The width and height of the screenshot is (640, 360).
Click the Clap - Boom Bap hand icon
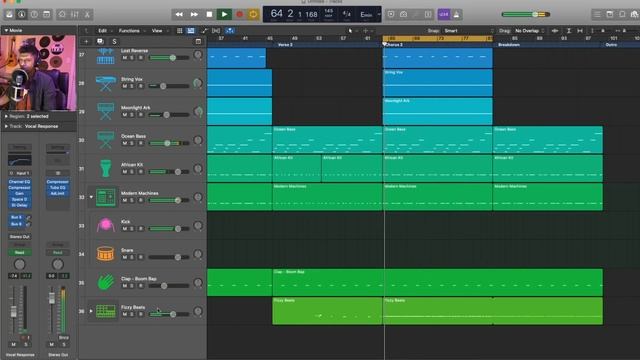(x=105, y=282)
